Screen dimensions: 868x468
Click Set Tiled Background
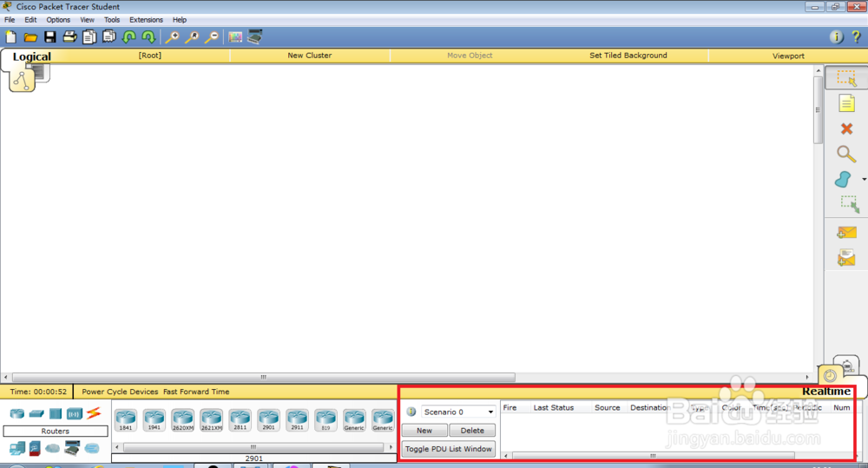point(628,56)
